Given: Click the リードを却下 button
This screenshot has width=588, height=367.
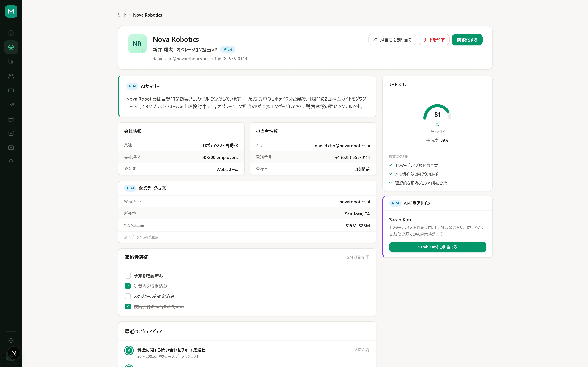Looking at the screenshot, I should (434, 40).
